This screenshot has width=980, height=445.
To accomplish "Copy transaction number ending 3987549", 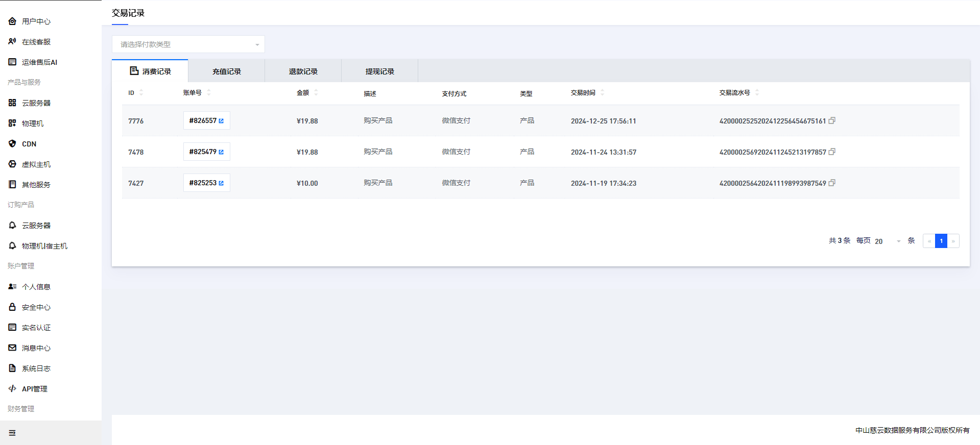I will coord(832,183).
